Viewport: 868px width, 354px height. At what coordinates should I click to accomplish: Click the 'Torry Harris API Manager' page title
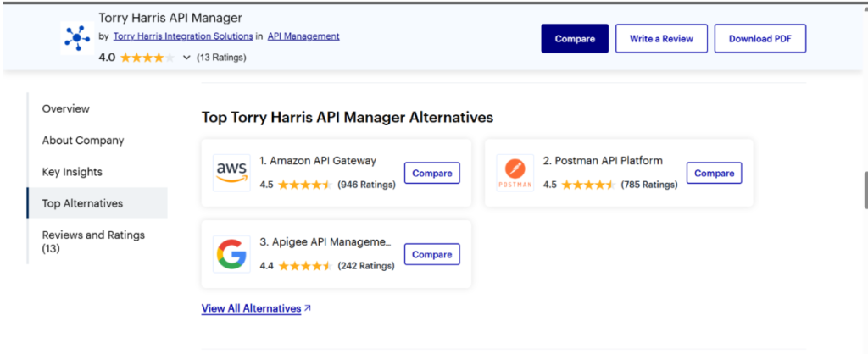point(170,19)
